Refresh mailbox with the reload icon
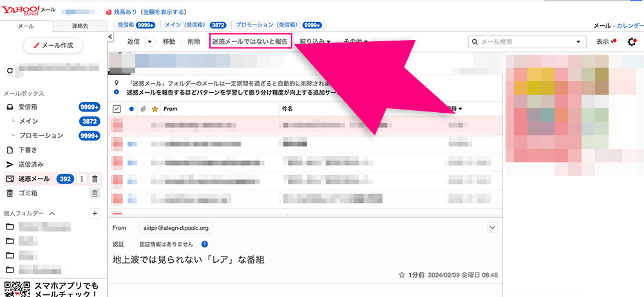This screenshot has width=644, height=297. 10,71
